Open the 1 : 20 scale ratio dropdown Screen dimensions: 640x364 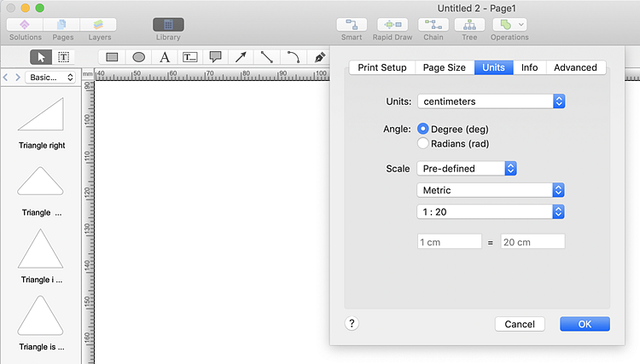tap(491, 211)
